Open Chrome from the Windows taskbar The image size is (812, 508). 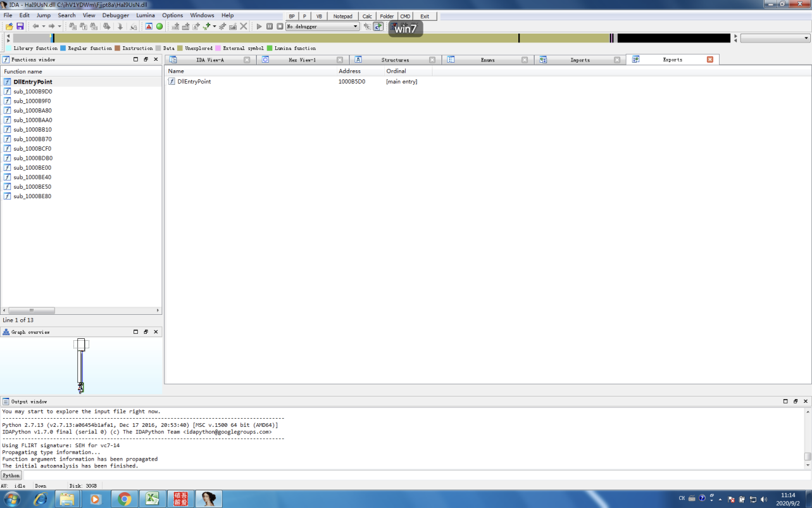point(125,499)
